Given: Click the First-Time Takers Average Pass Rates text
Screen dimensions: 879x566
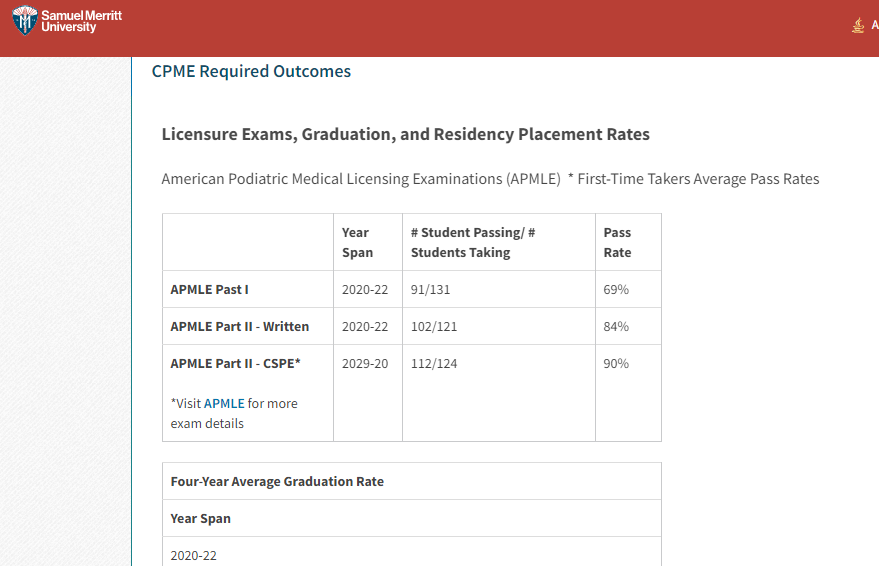Looking at the screenshot, I should coord(693,179).
